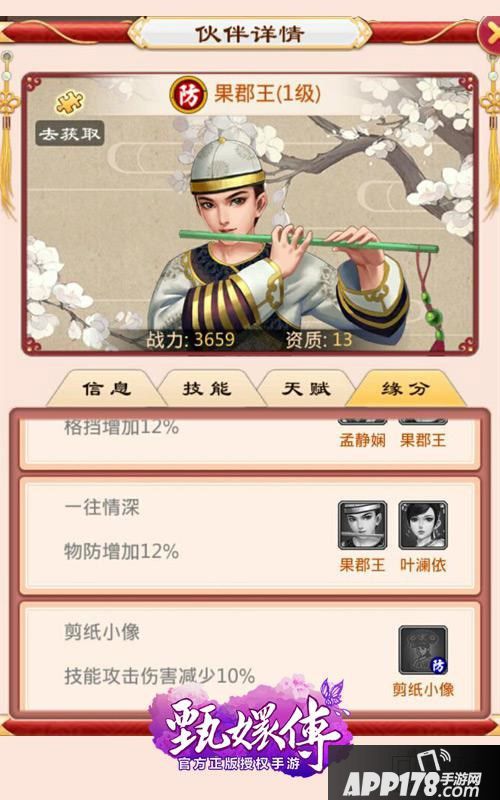Click the 剪纸小像 item icon
Viewport: 500px width, 800px height.
click(x=423, y=650)
